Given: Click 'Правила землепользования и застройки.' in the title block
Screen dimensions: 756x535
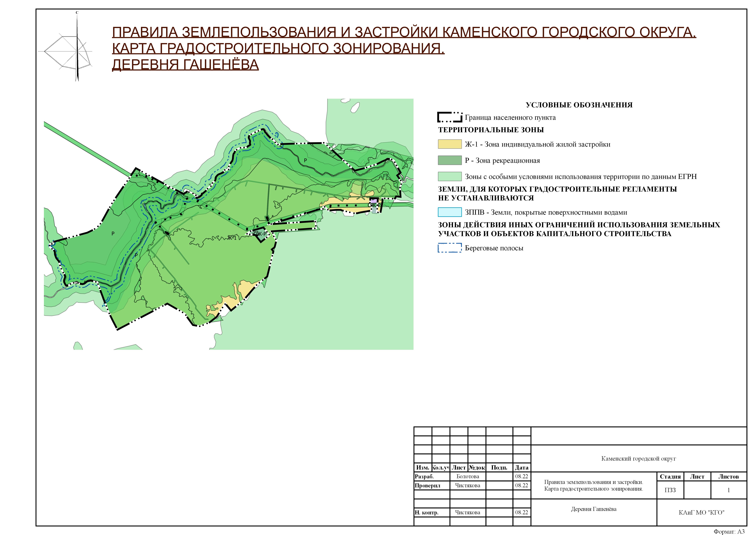Looking at the screenshot, I should (593, 482).
